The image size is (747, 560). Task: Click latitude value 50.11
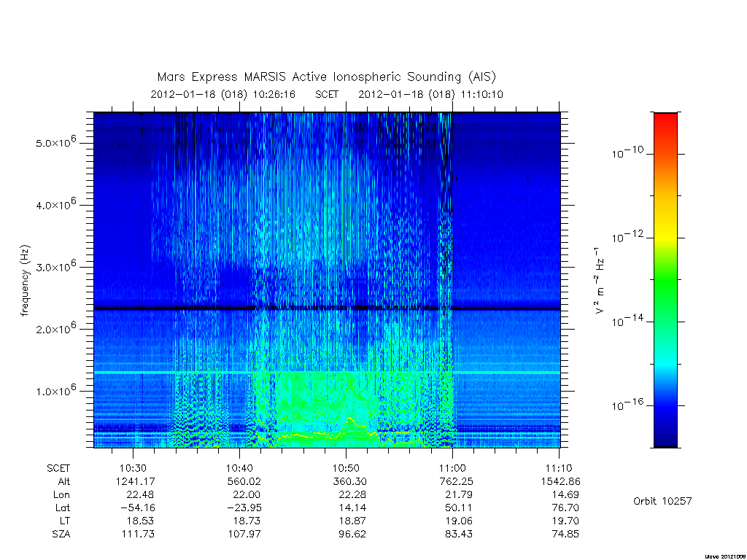click(460, 508)
